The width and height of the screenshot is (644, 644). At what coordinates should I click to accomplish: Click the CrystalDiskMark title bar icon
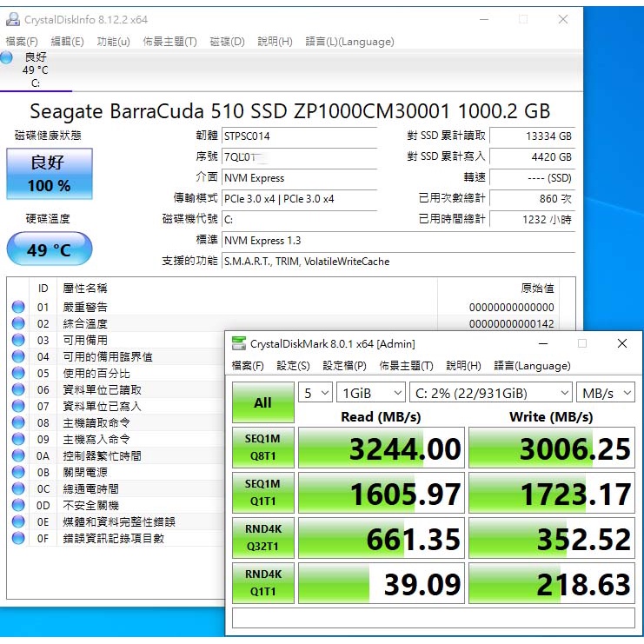[239, 343]
